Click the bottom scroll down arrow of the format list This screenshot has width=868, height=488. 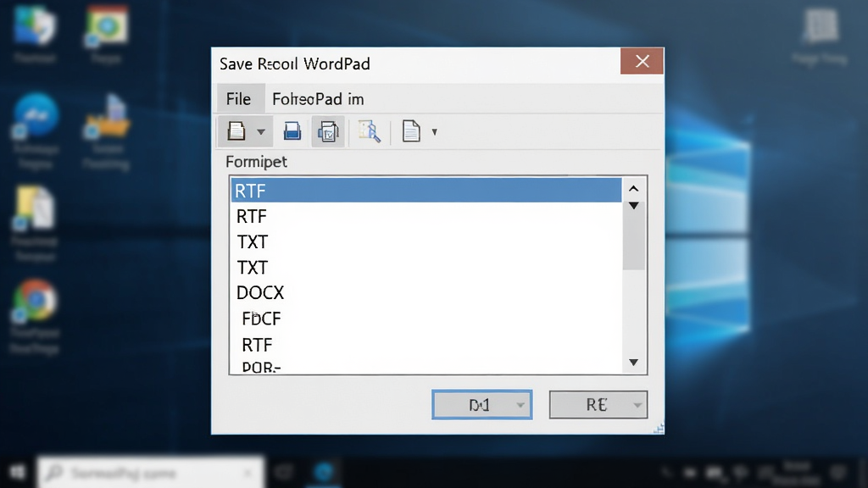pos(634,363)
